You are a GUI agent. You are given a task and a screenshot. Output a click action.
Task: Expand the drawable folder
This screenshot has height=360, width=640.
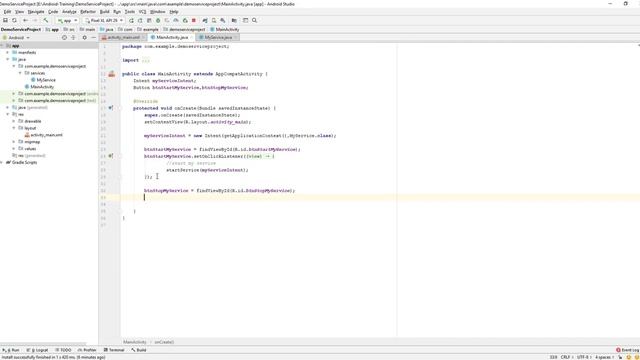14,121
